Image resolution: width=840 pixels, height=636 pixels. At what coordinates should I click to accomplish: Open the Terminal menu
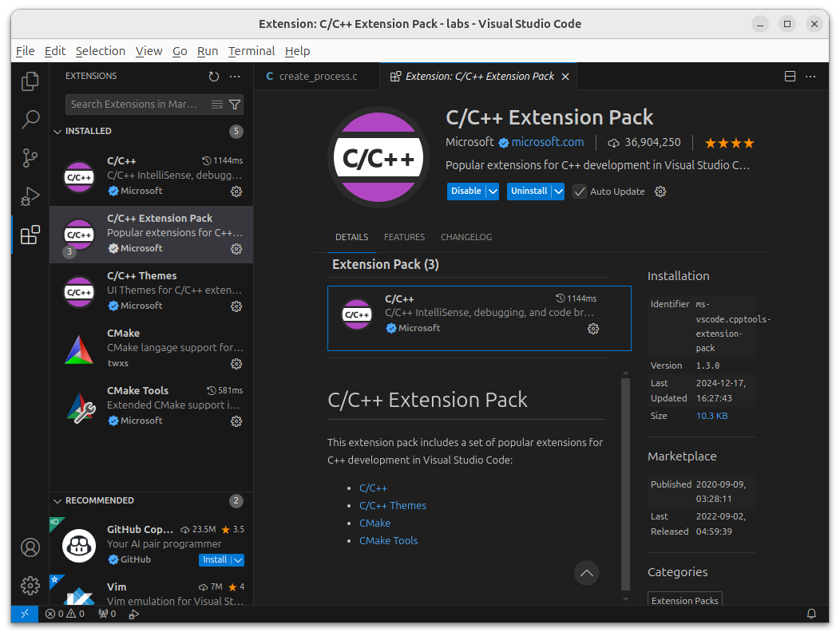[251, 50]
